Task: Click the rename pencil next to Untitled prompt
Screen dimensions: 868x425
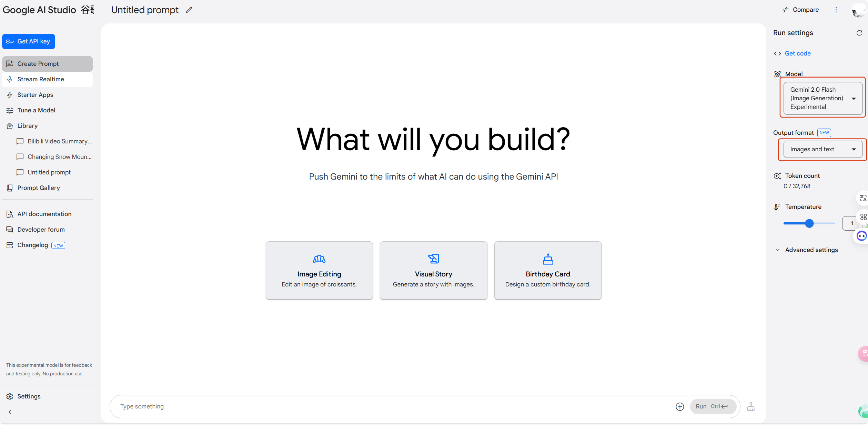Action: [x=189, y=10]
